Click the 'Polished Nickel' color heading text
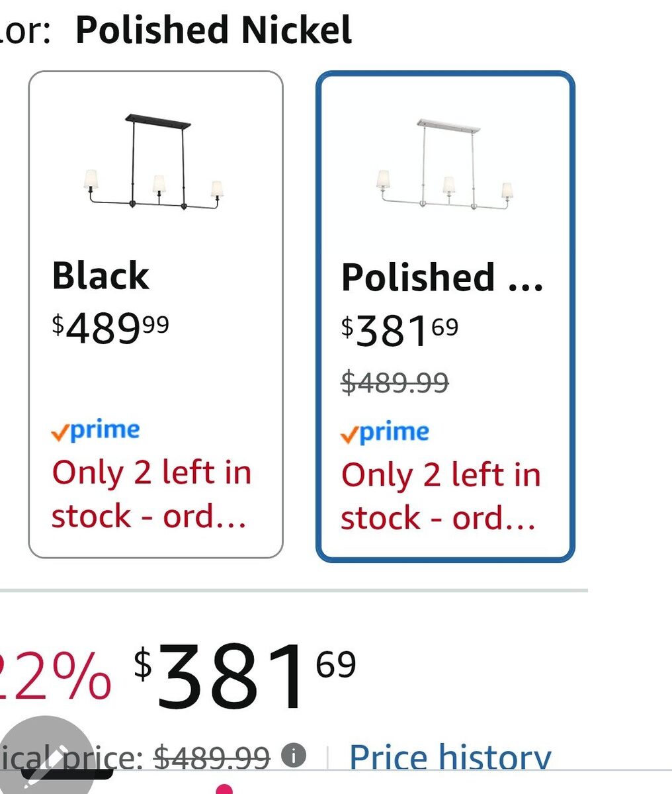The image size is (672, 794). 213,30
